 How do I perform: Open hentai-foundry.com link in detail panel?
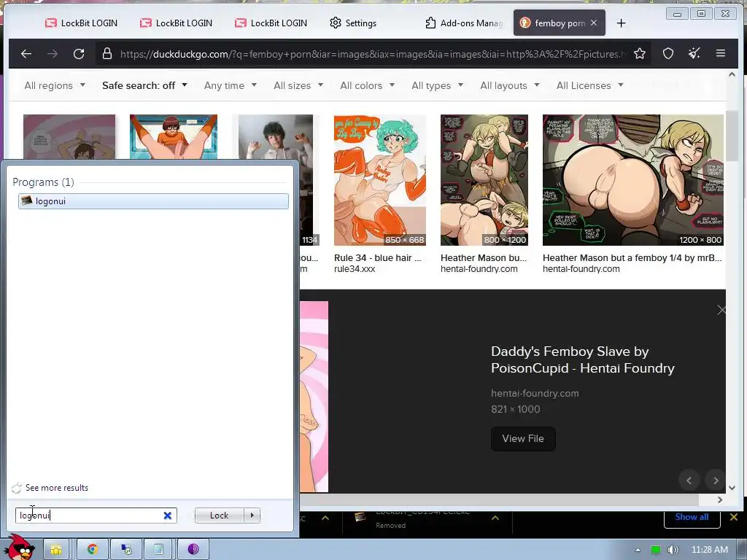pos(535,393)
